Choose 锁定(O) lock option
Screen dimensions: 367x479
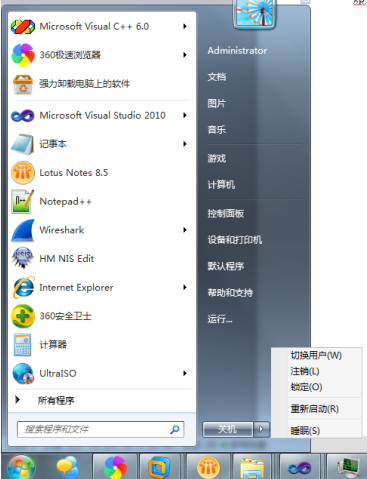(316, 387)
